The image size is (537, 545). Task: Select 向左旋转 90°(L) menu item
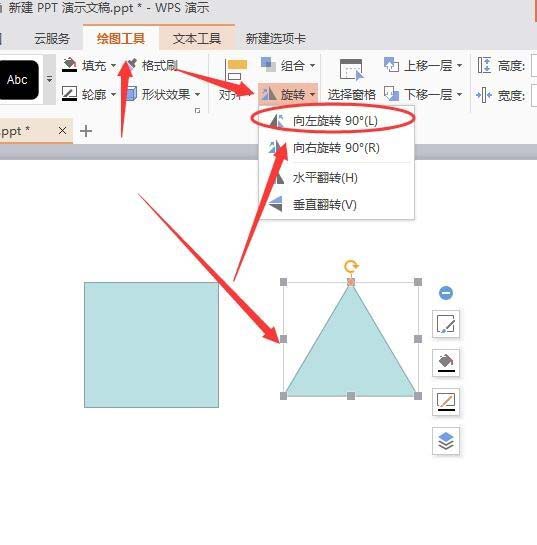(336, 121)
